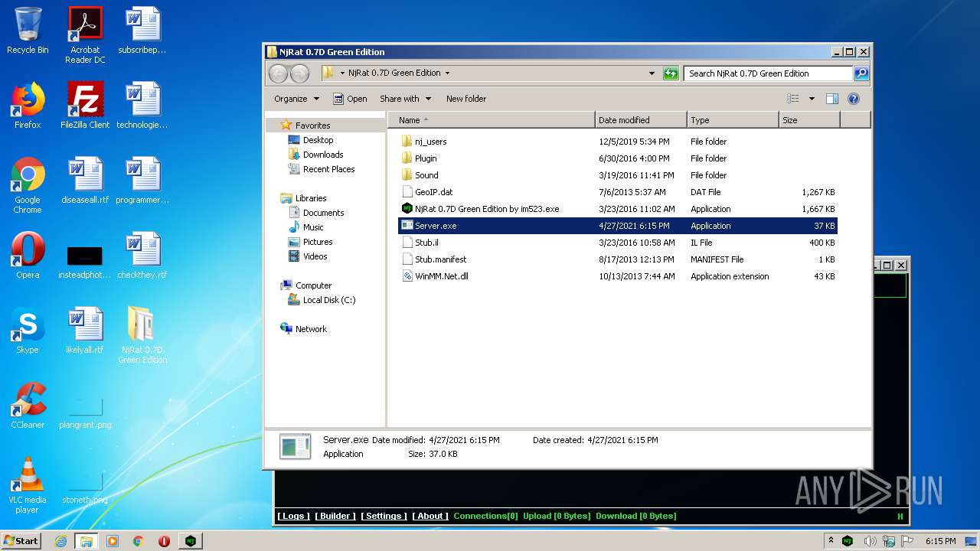Click the Explorer Forward navigation button
Screen dimensions: 980x551
tap(300, 73)
